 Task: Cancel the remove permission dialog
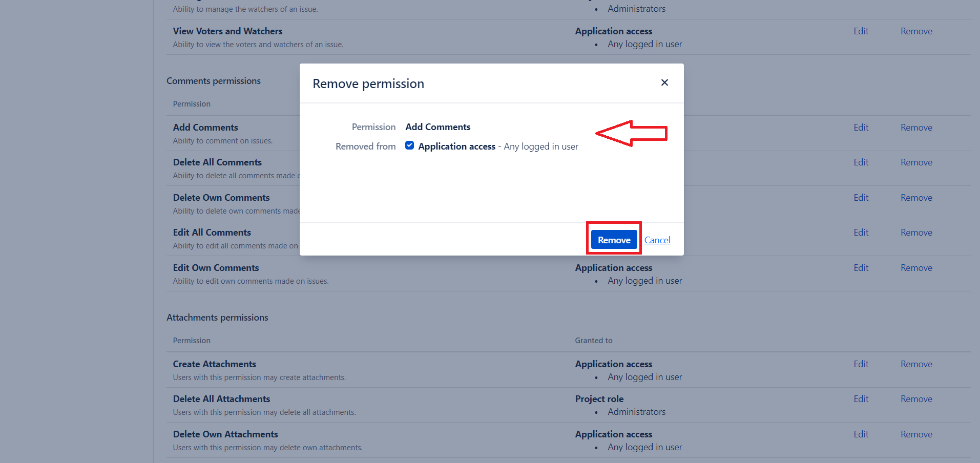(657, 240)
